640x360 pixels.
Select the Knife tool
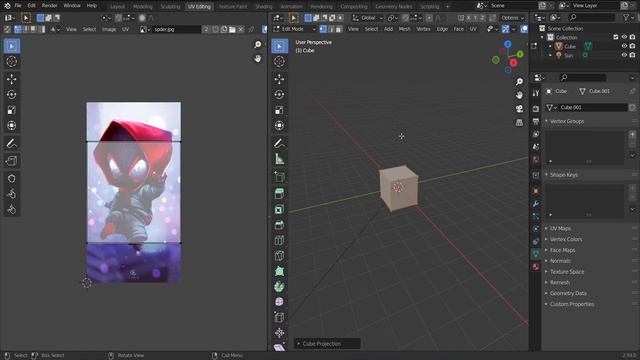point(279,256)
